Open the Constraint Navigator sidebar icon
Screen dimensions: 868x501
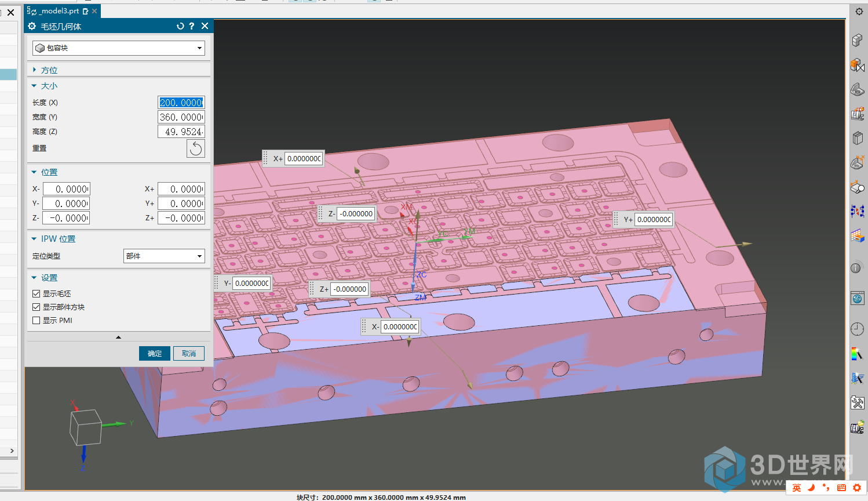pyautogui.click(x=858, y=65)
